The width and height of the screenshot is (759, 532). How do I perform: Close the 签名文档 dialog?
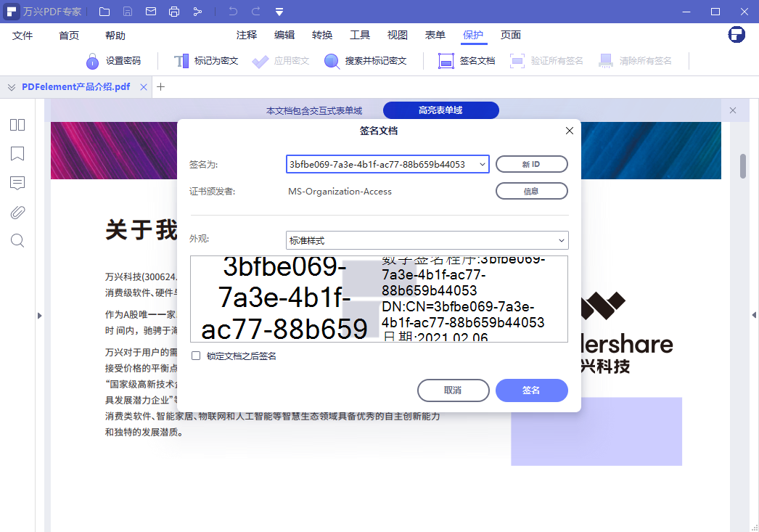pos(569,131)
